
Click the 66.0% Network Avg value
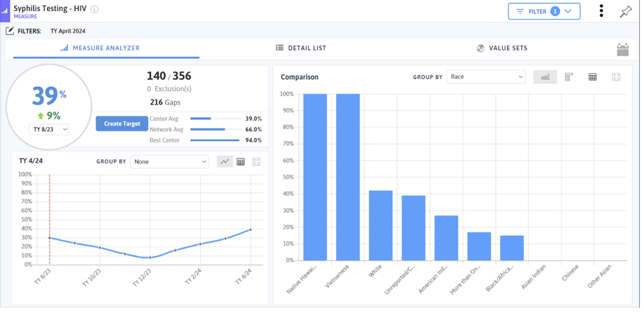(254, 130)
